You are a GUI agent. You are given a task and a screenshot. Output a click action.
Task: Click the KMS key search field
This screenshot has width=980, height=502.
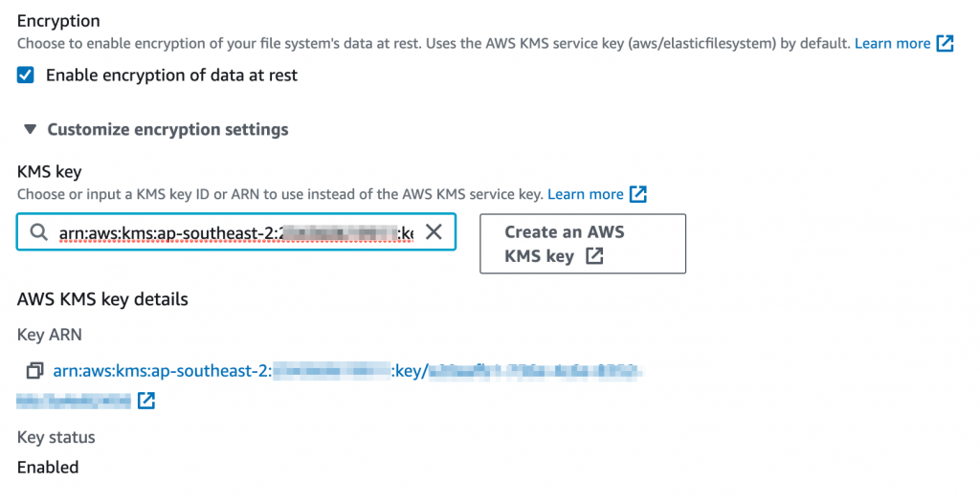(235, 232)
